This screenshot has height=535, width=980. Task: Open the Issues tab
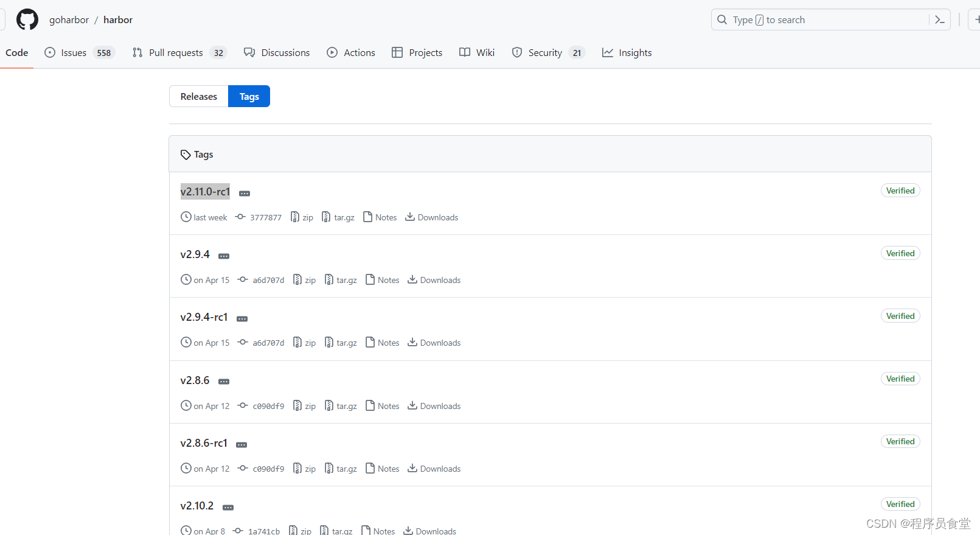[x=79, y=52]
